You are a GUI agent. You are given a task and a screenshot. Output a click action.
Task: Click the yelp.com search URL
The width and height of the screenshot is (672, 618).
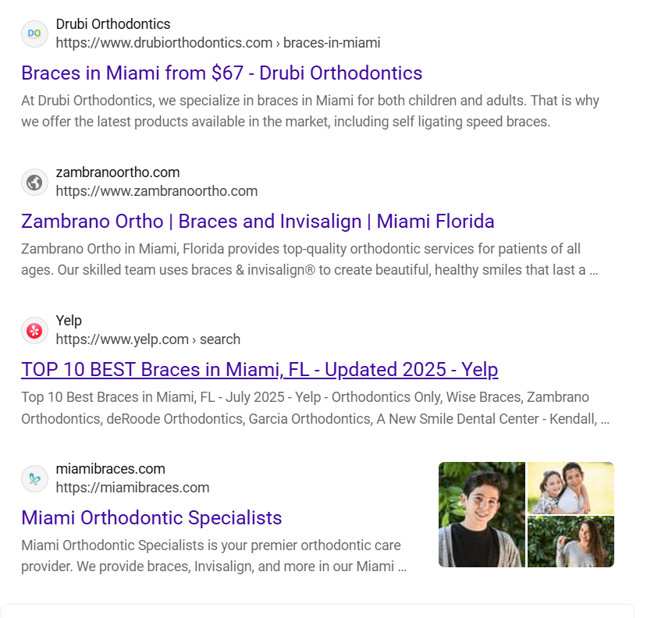point(148,339)
